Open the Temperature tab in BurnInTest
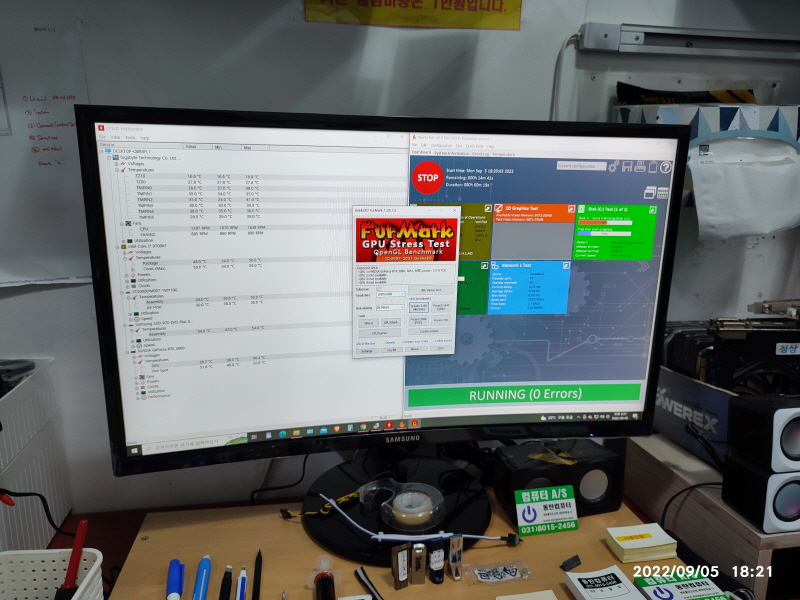 (504, 154)
